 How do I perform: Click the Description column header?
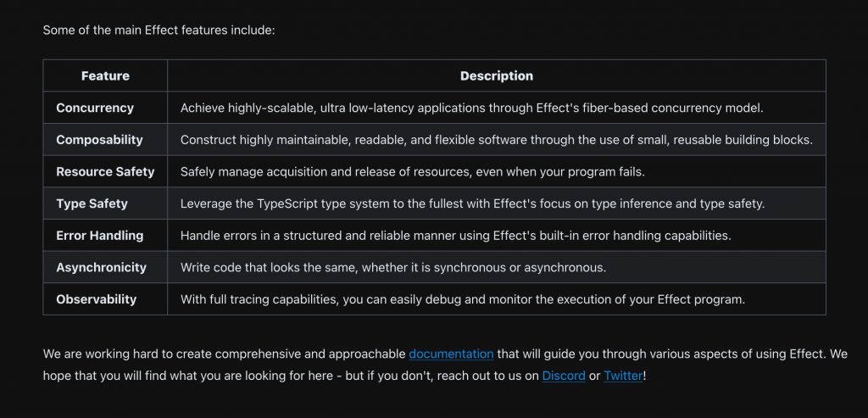tap(497, 76)
